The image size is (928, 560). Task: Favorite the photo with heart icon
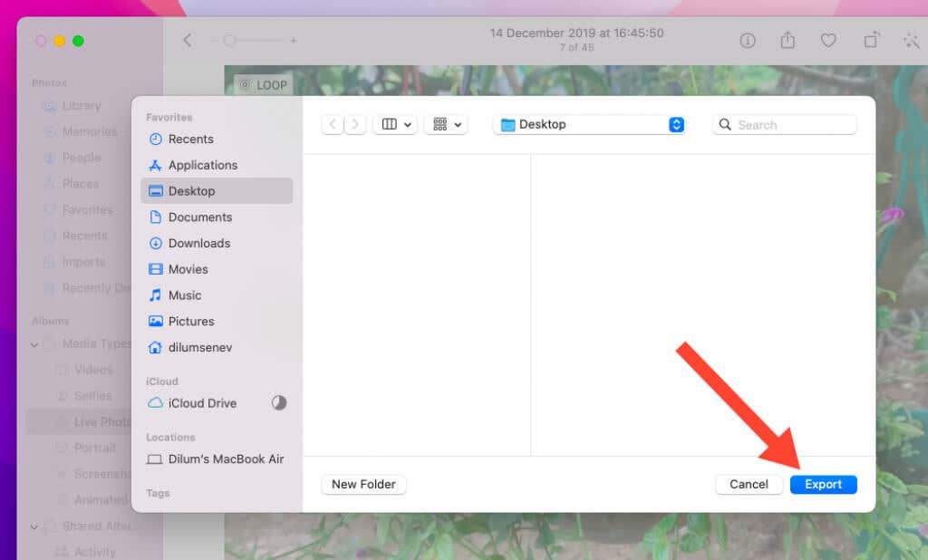pos(828,40)
